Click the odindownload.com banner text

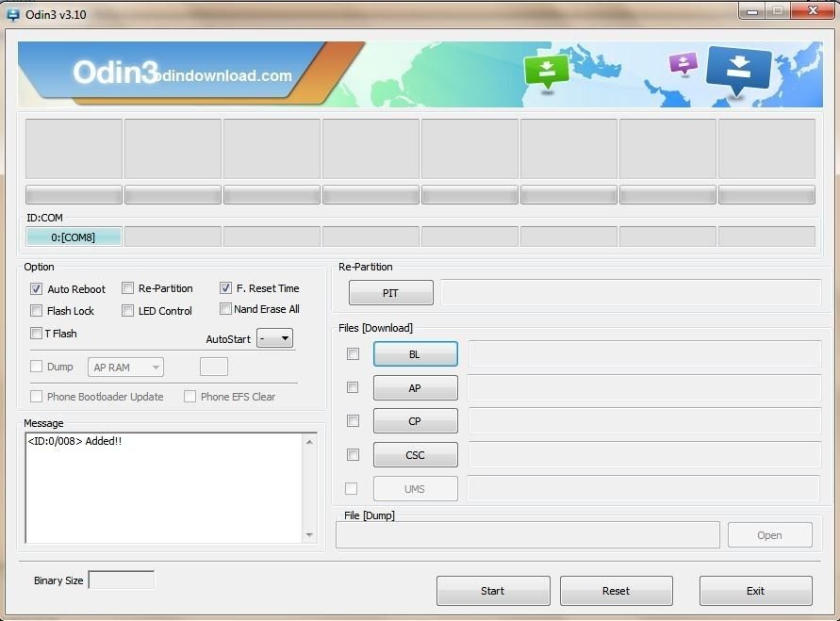[x=224, y=75]
